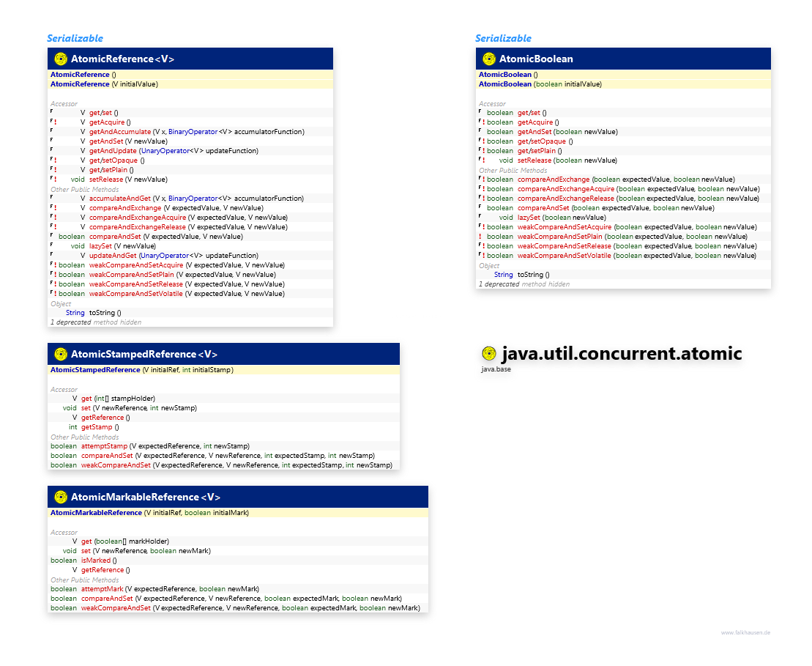
Task: Click weakCompareAndSetVolatile in AtomicReference
Action: coord(136,294)
